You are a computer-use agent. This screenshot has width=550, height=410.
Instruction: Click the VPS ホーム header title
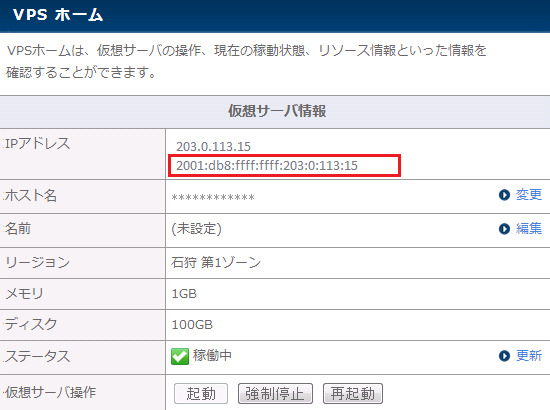pyautogui.click(x=58, y=15)
